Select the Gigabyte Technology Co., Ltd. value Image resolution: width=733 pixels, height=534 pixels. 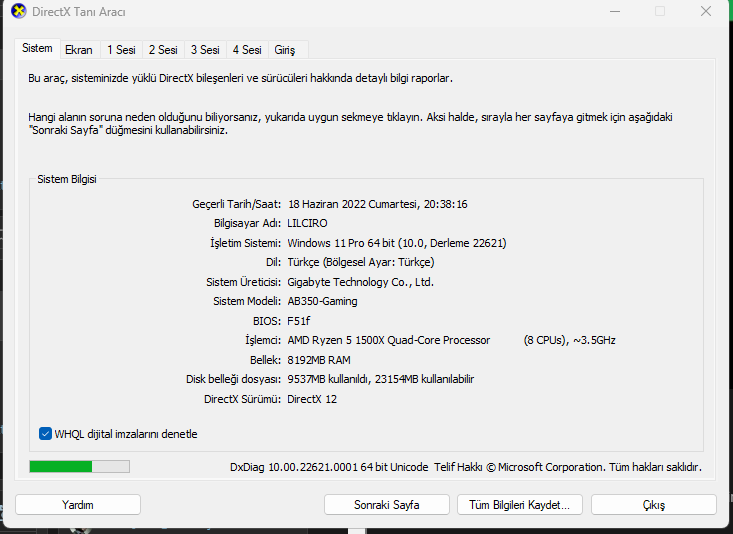pyautogui.click(x=360, y=282)
